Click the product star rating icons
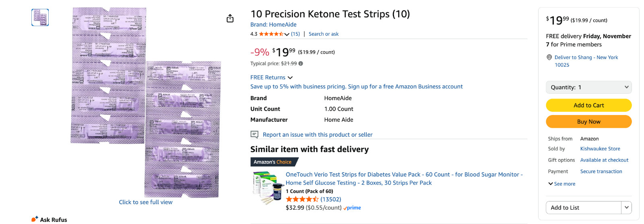The image size is (644, 224). (x=271, y=34)
